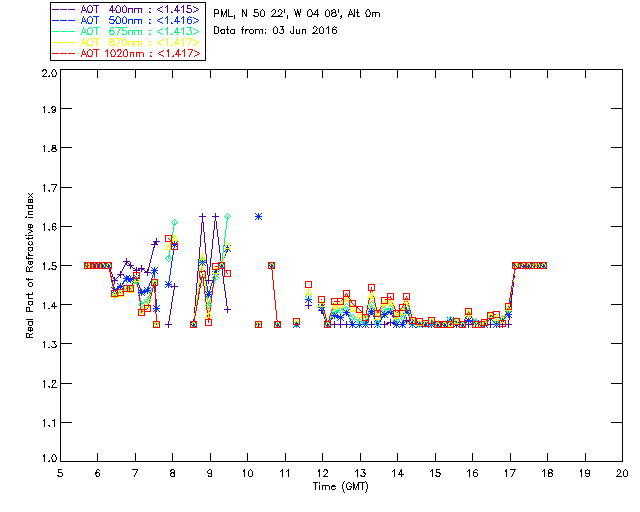Image resolution: width=640 pixels, height=512 pixels.
Task: Click the x-axis tick label 5
Action: point(60,473)
